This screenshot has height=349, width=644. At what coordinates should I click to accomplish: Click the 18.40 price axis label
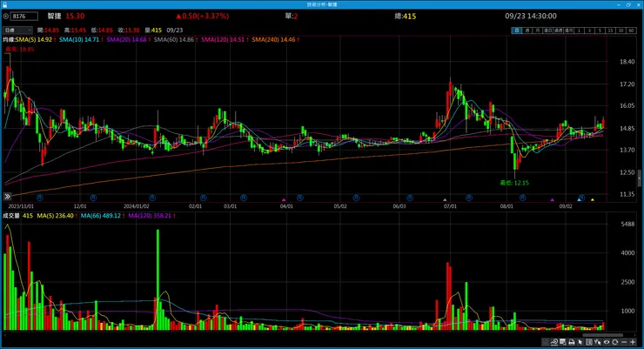tap(627, 62)
